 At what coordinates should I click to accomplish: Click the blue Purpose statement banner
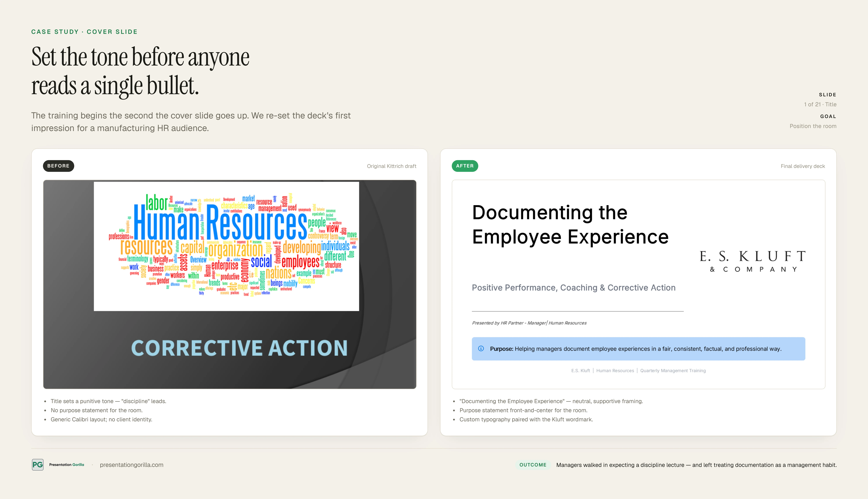pyautogui.click(x=638, y=349)
